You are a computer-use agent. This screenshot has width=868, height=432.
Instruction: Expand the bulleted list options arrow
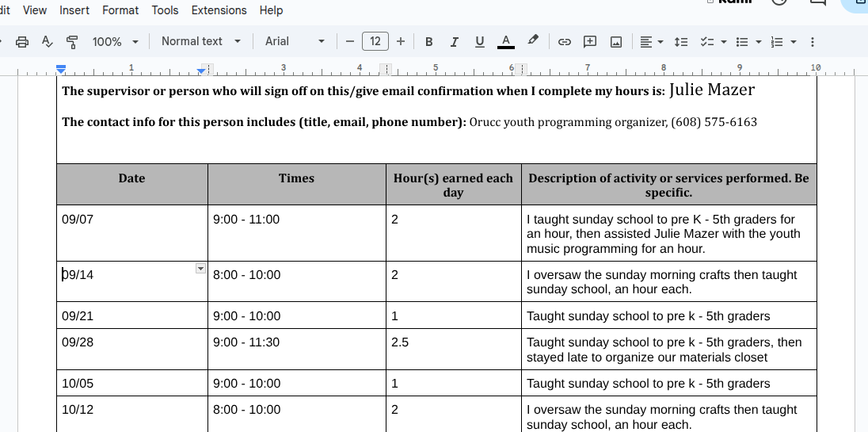[x=759, y=41]
